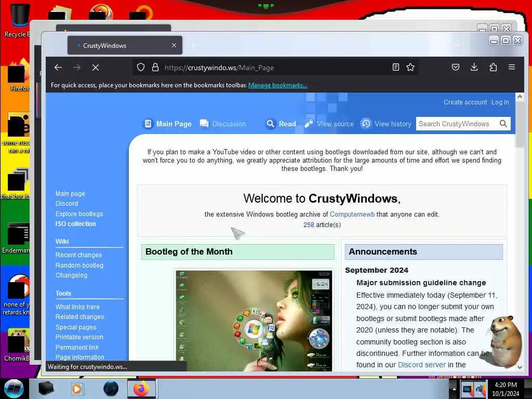This screenshot has width=532, height=399.
Task: Open the Firefox hamburger menu
Action: tap(512, 67)
